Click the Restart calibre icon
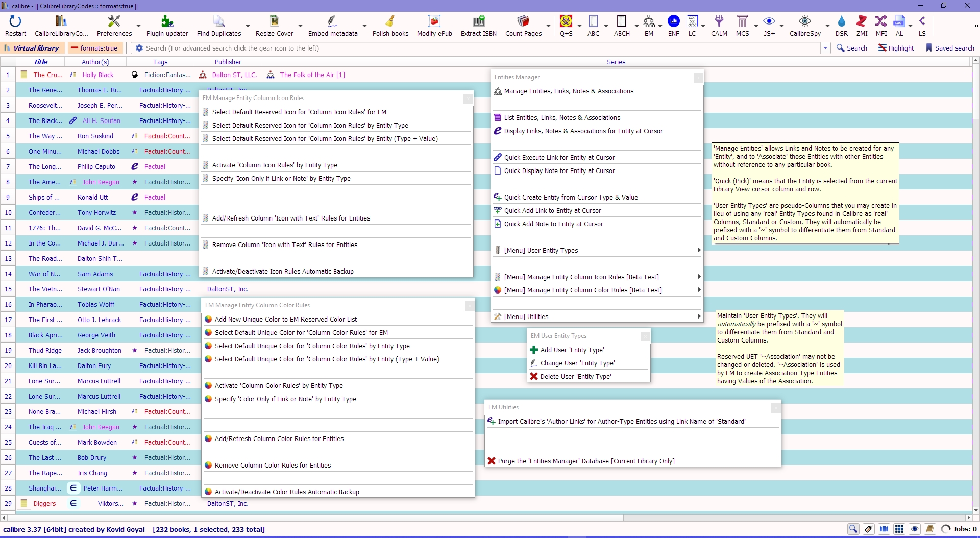This screenshot has height=538, width=980. tap(15, 26)
